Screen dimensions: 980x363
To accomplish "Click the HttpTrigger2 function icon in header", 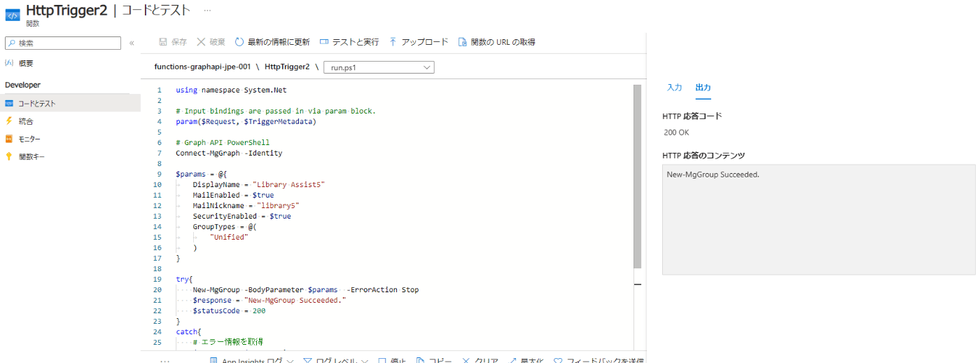I will (x=13, y=15).
